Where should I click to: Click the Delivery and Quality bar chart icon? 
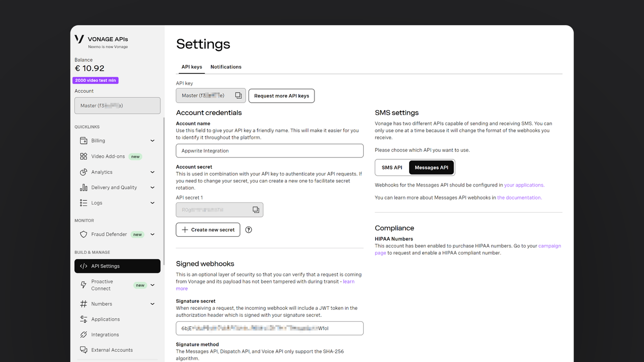tap(84, 188)
